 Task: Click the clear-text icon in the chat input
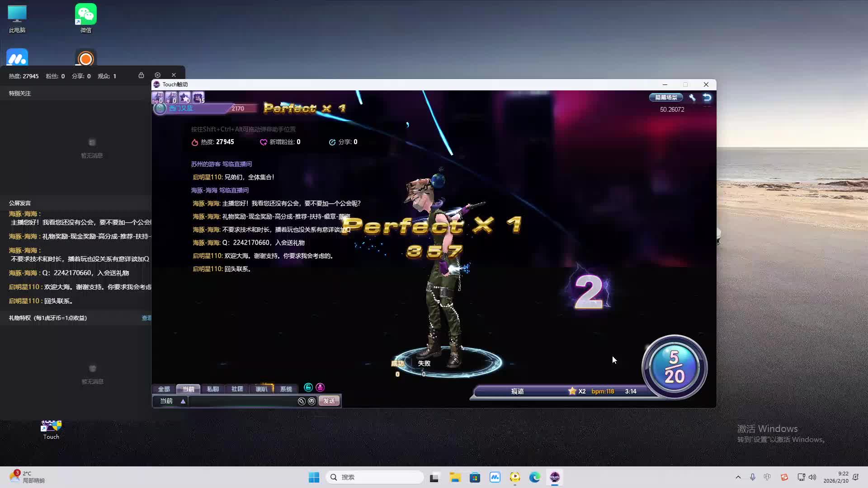coord(302,401)
